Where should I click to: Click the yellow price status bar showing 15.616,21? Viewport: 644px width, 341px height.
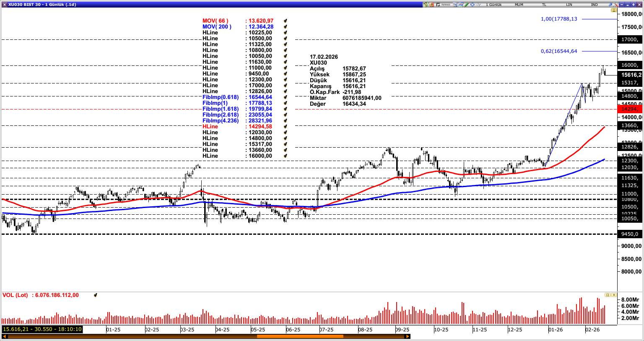42,329
